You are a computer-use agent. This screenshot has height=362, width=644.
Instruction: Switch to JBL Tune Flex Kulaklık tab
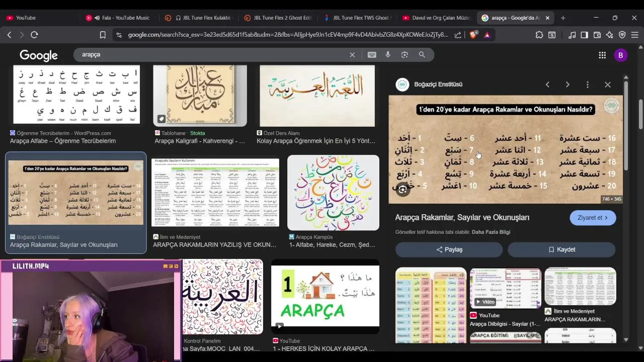[199, 18]
